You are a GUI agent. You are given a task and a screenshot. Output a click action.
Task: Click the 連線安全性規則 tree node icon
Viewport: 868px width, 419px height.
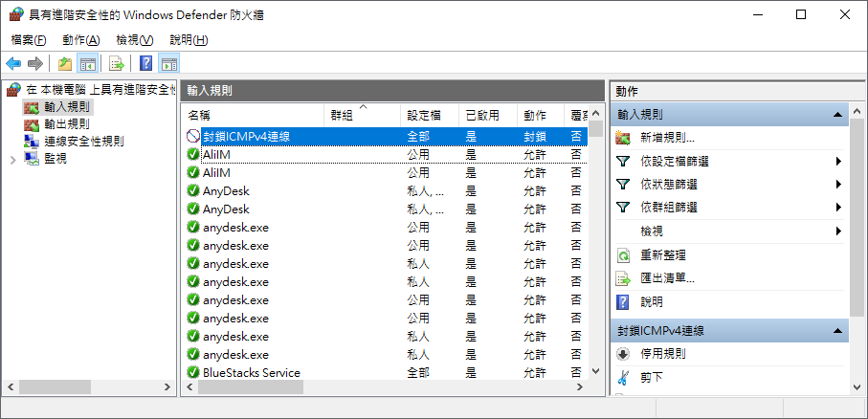tap(31, 142)
